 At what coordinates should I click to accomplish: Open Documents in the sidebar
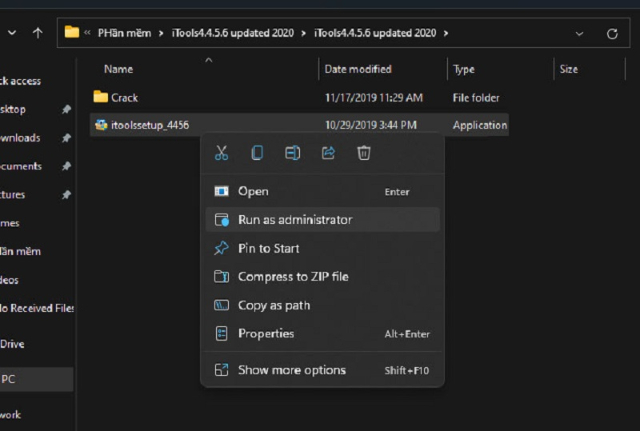point(21,166)
